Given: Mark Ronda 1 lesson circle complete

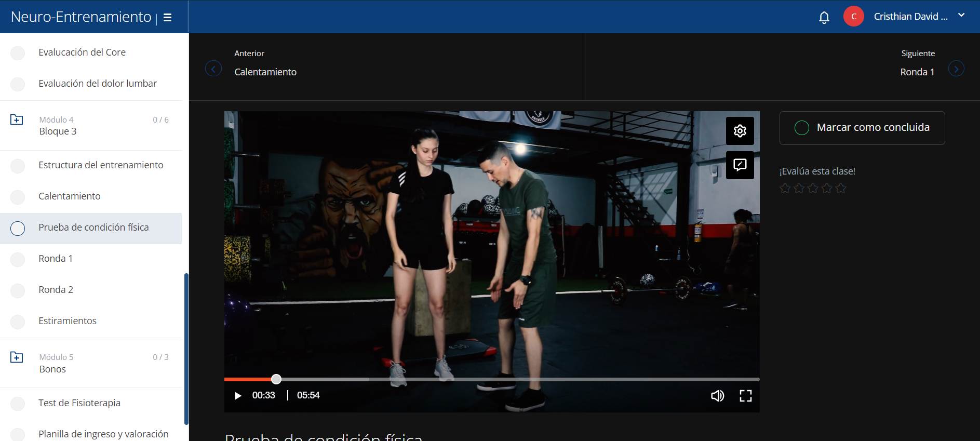Looking at the screenshot, I should pyautogui.click(x=18, y=259).
